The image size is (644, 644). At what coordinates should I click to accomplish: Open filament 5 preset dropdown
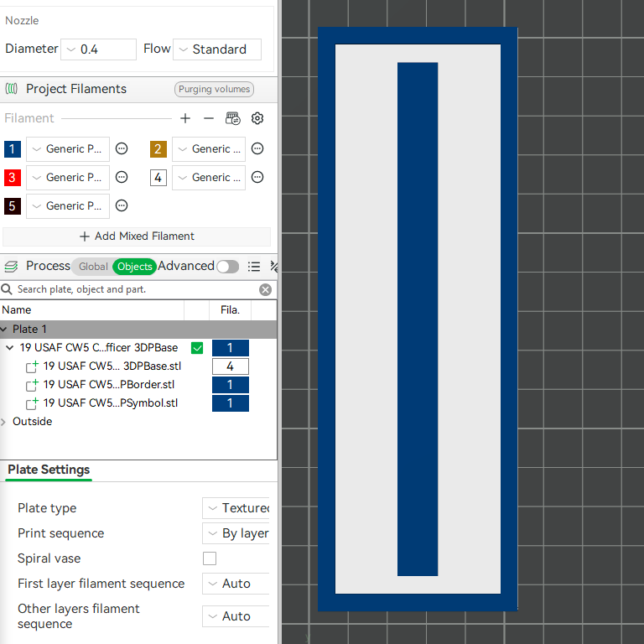pyautogui.click(x=68, y=205)
